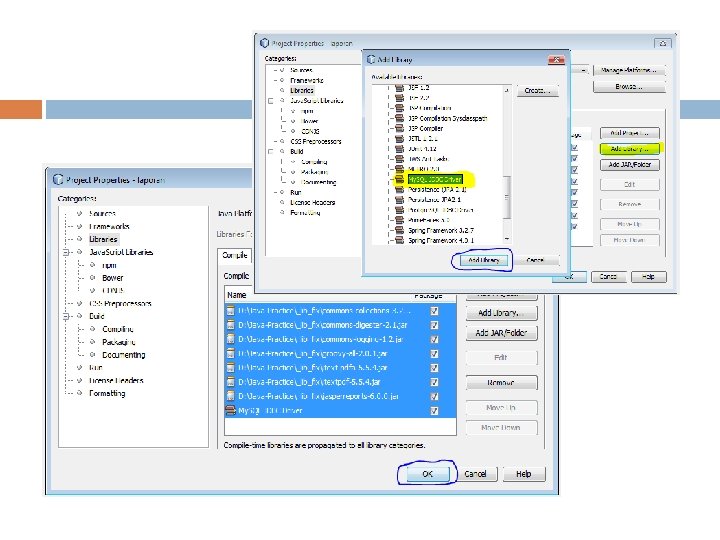Open the platform dropdown beside Manage Platforms
Image resolution: width=720 pixels, height=540 pixels.
(x=583, y=70)
